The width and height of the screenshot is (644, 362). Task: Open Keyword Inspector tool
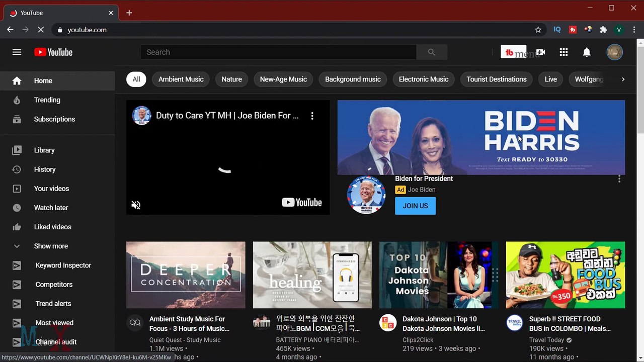(57, 265)
